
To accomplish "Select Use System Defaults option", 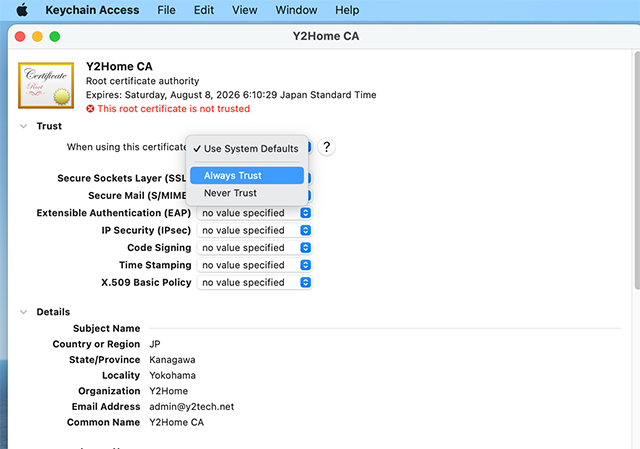I will pyautogui.click(x=247, y=149).
